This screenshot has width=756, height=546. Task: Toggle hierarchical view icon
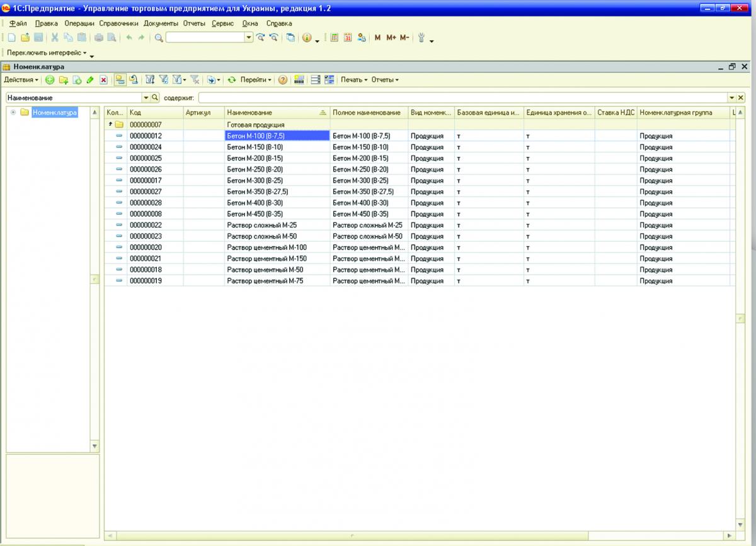pos(120,80)
